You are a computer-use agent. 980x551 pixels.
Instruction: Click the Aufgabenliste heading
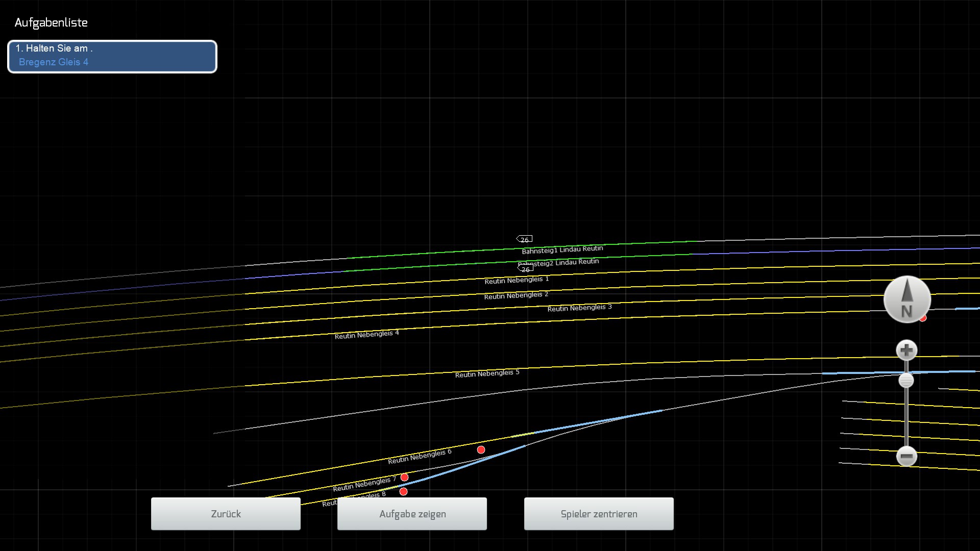pyautogui.click(x=51, y=22)
